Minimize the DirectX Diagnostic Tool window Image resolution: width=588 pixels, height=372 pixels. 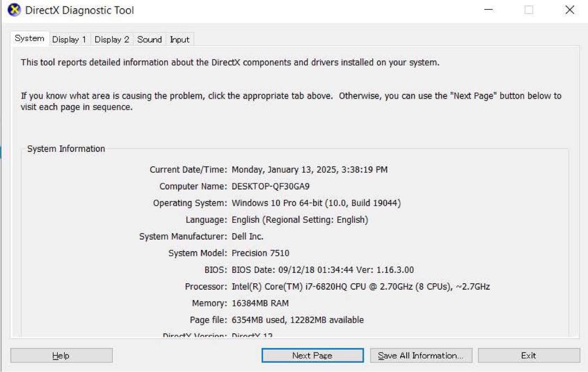coord(488,10)
